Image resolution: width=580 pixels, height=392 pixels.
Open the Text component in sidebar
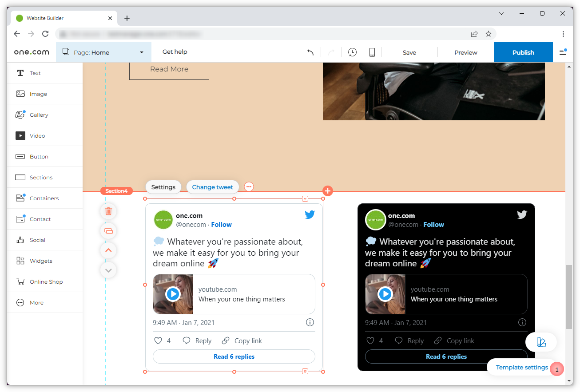45,73
